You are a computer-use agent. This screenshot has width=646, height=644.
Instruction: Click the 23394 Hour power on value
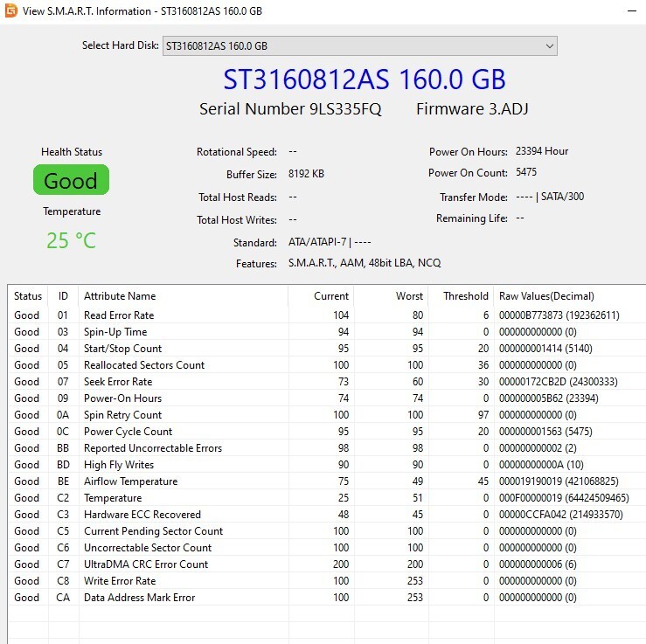542,151
